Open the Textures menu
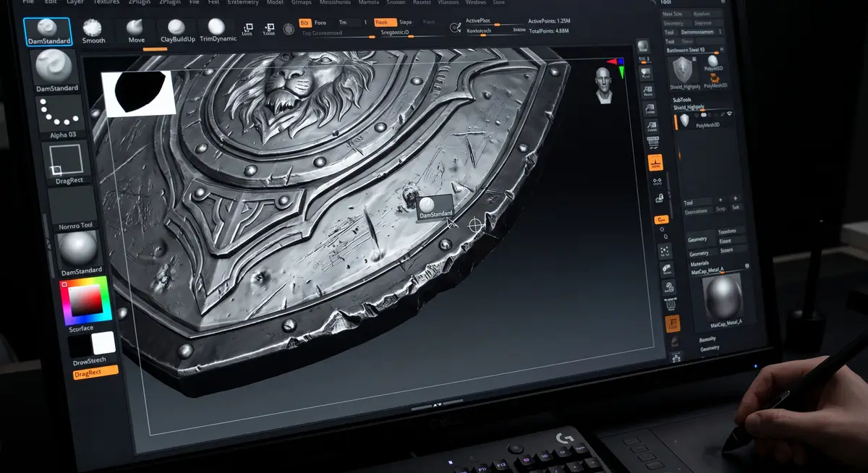 coord(106,2)
